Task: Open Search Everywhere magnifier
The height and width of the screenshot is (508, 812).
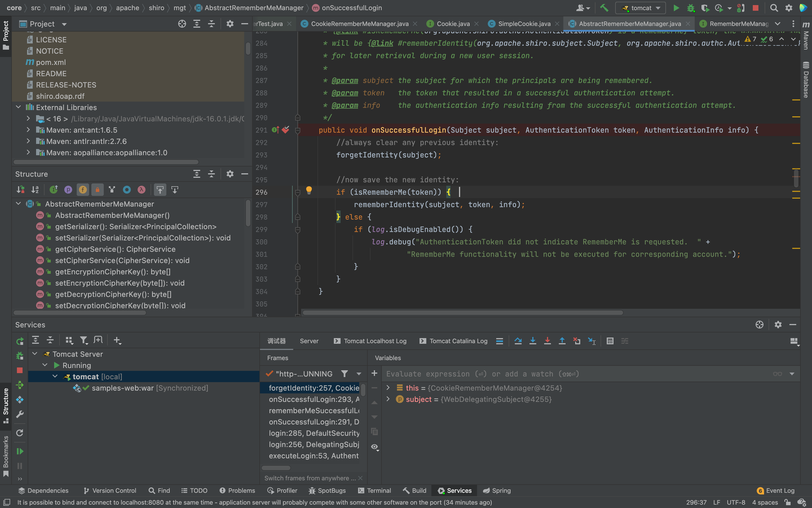Action: [x=774, y=8]
